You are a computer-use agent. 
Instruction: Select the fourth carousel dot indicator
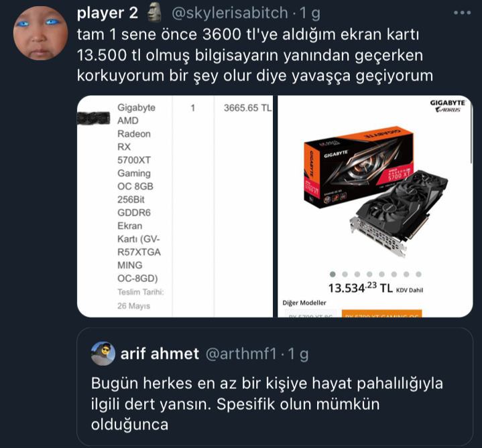(x=369, y=274)
